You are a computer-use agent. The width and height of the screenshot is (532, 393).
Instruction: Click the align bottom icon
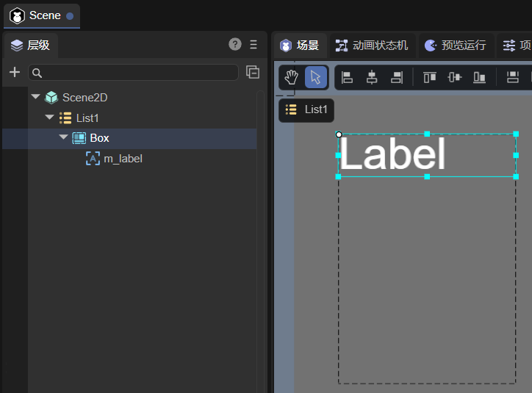point(479,77)
